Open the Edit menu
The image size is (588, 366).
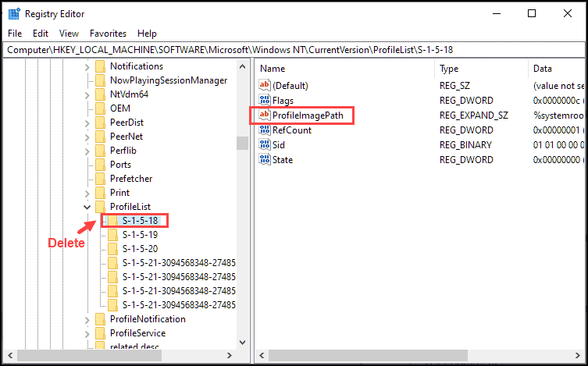(41, 34)
